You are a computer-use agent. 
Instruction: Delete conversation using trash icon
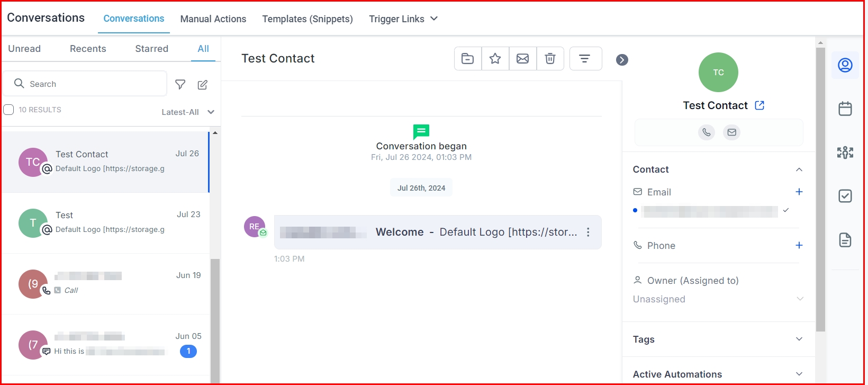[x=550, y=59]
